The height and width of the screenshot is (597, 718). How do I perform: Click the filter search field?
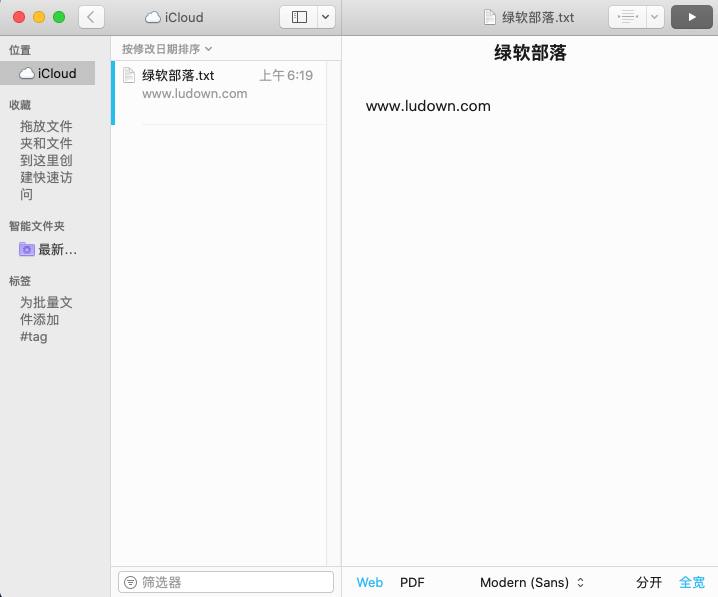click(x=226, y=582)
